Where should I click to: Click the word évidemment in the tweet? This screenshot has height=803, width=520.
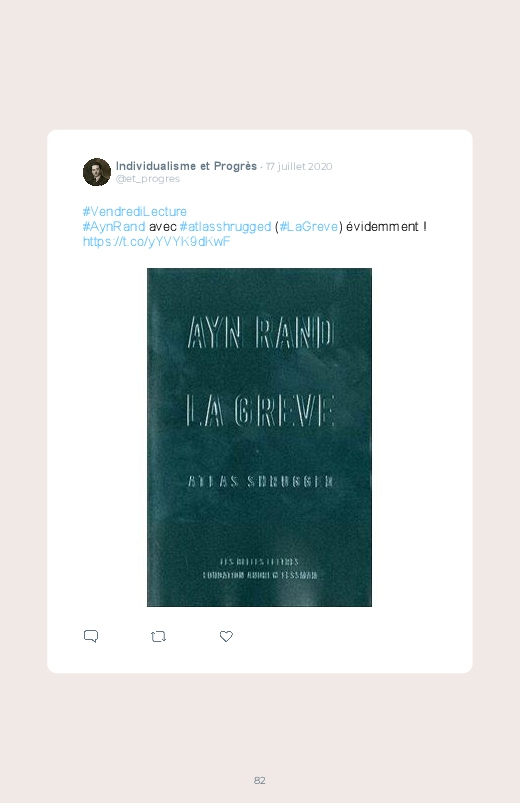[x=382, y=226]
